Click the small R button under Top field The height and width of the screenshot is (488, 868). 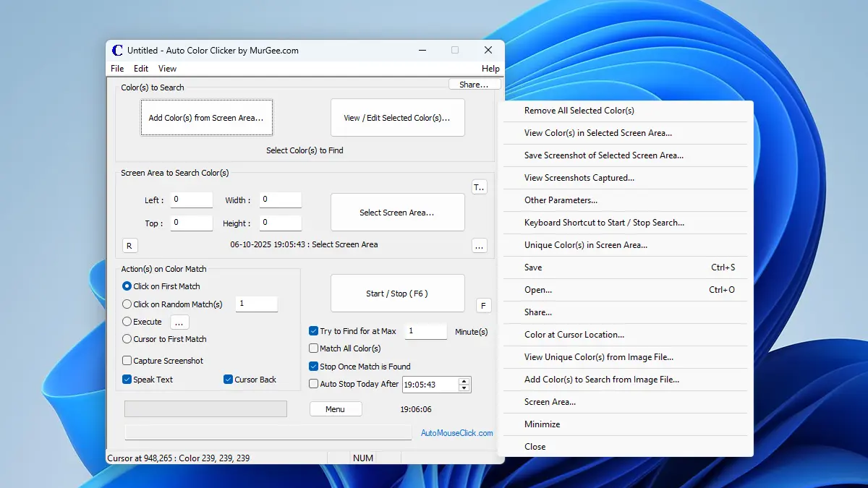pos(129,246)
